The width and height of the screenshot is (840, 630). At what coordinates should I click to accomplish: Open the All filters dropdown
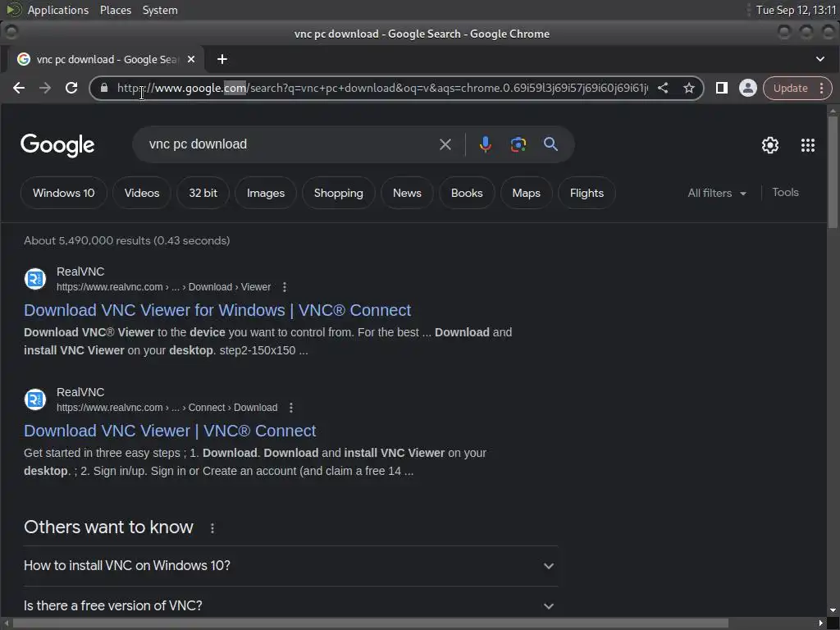(x=717, y=193)
